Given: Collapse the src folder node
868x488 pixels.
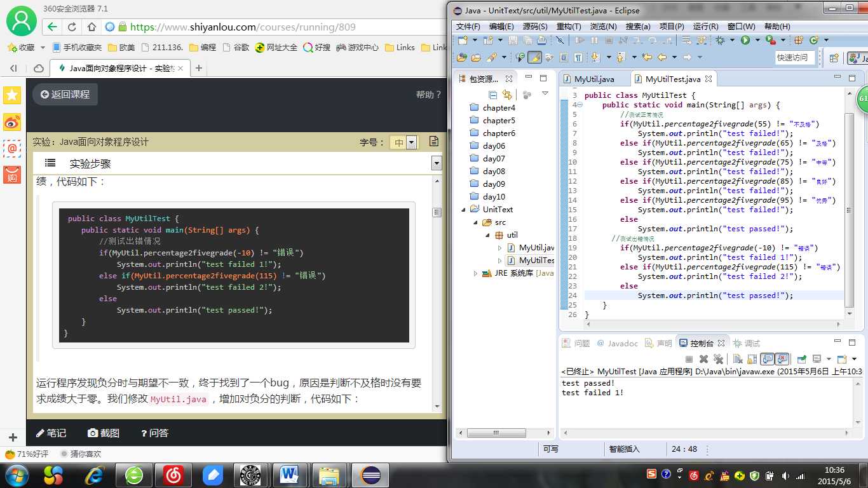Looking at the screenshot, I should pos(475,222).
